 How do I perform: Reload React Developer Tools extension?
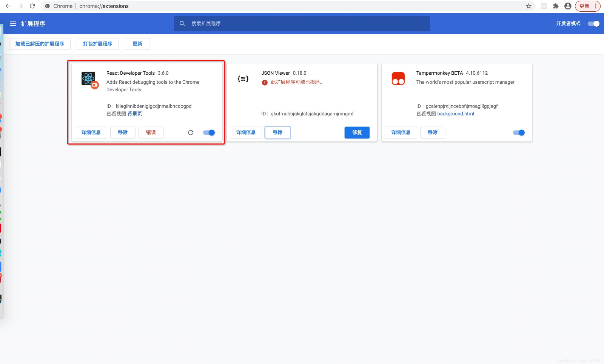click(x=191, y=132)
